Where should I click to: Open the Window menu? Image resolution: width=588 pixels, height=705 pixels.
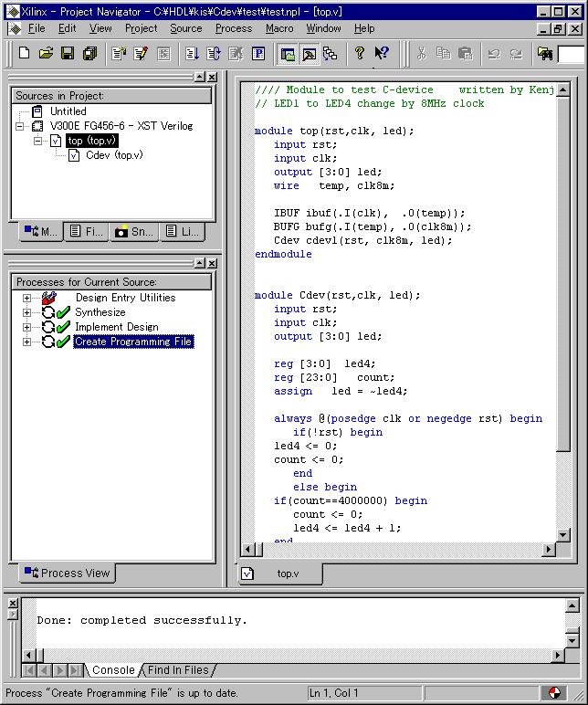323,28
